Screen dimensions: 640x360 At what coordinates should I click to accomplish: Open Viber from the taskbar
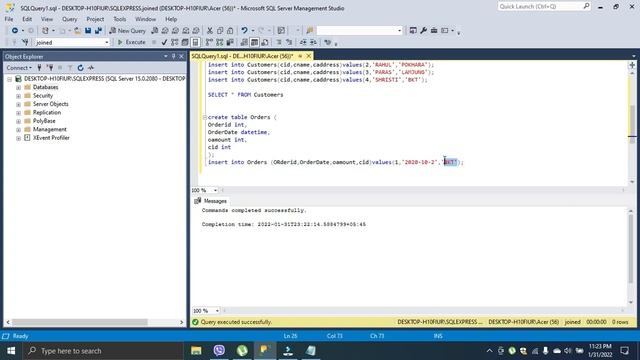pyautogui.click(x=219, y=351)
